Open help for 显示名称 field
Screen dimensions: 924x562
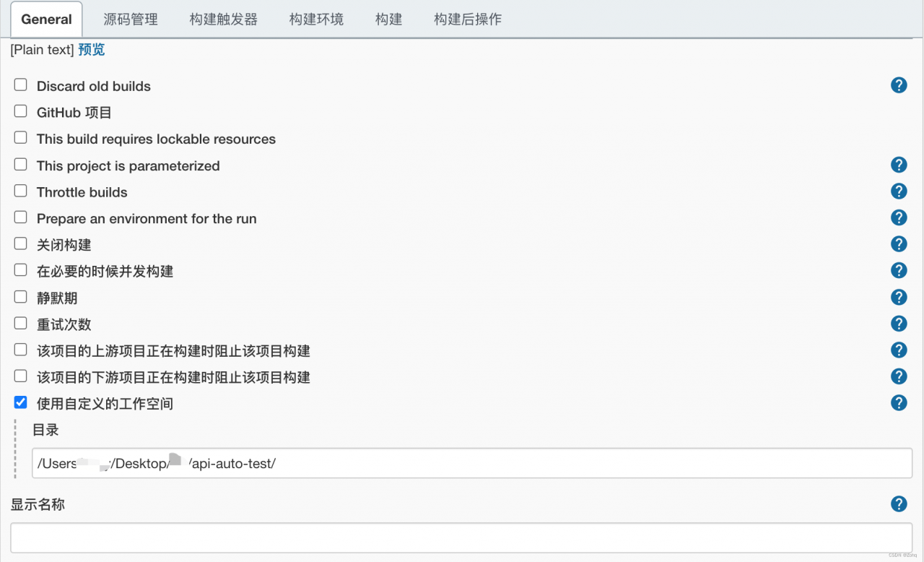899,503
